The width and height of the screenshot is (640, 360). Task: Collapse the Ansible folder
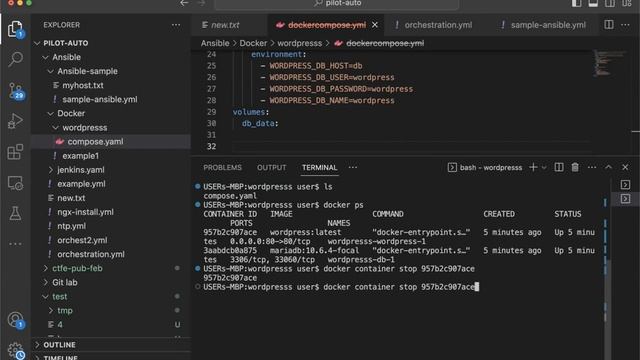pos(45,58)
